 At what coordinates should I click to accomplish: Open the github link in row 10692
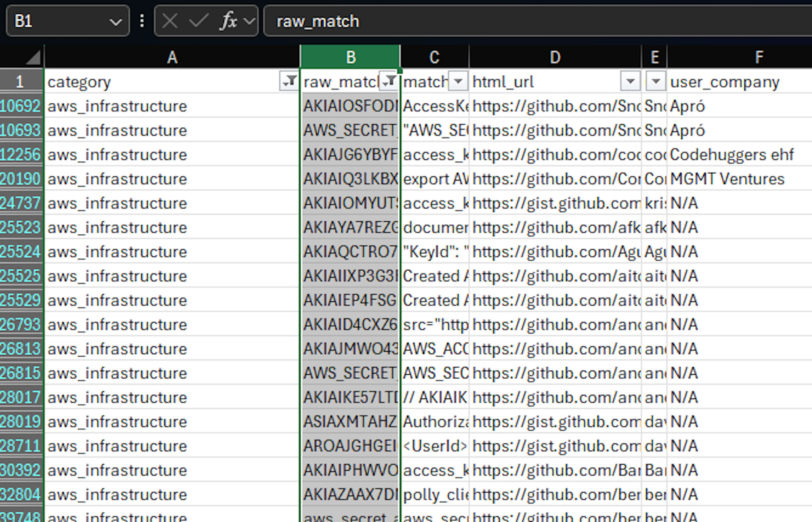click(555, 106)
